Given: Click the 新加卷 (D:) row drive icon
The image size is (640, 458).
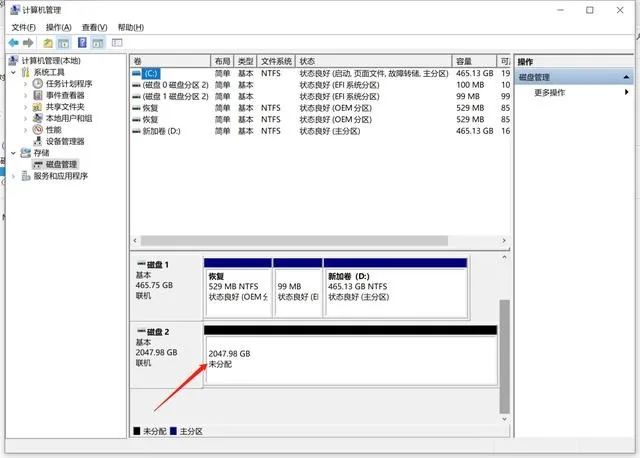Looking at the screenshot, I should [137, 131].
